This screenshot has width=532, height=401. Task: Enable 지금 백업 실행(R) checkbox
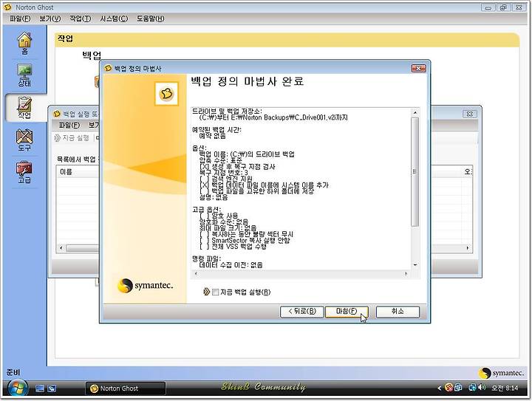pyautogui.click(x=216, y=292)
